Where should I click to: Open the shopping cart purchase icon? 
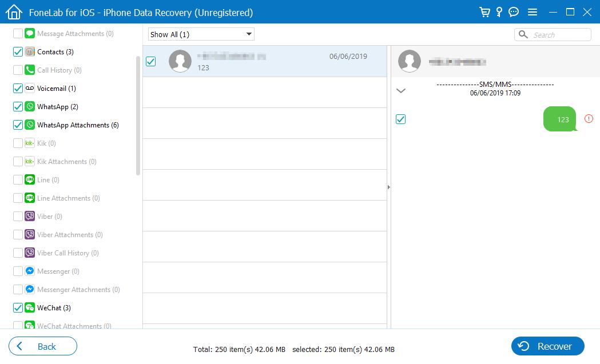[484, 12]
